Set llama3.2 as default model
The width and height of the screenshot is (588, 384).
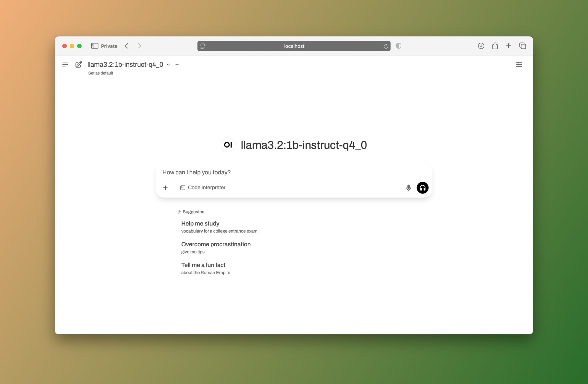pos(100,73)
